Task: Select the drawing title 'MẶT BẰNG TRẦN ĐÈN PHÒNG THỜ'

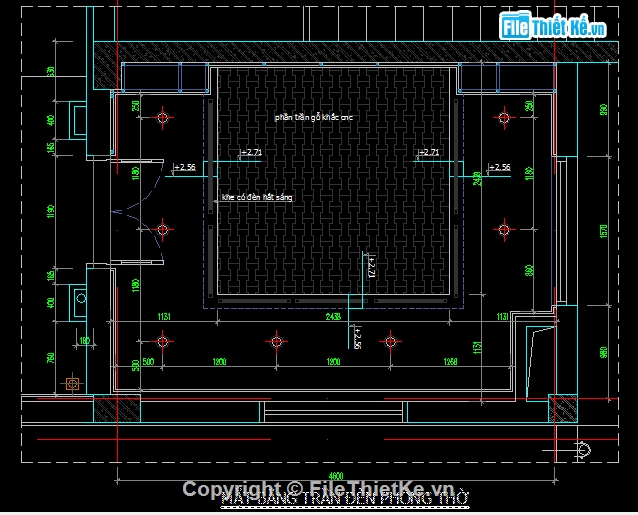Action: (x=345, y=500)
